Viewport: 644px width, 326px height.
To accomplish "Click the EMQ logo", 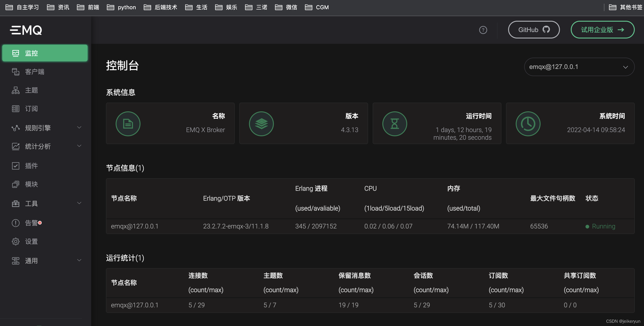I will pyautogui.click(x=26, y=30).
